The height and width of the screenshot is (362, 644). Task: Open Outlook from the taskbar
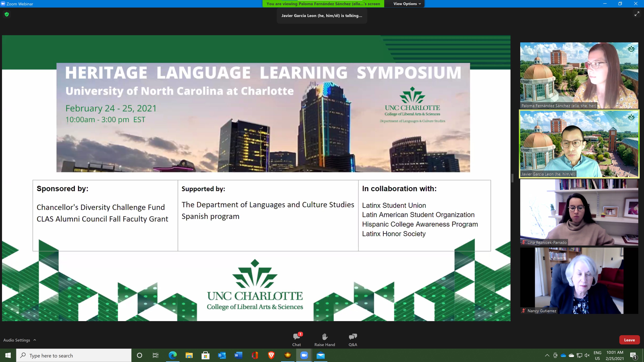(222, 355)
